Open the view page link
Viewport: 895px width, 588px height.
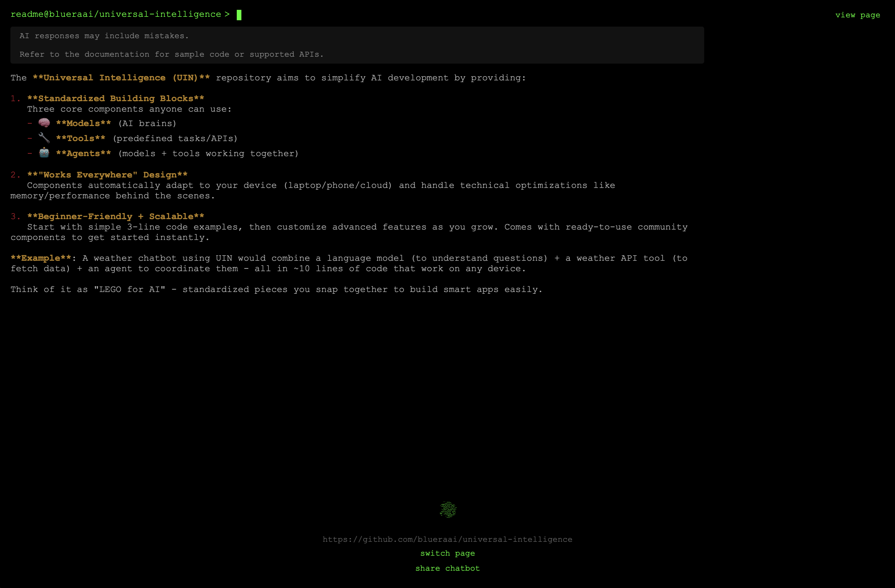click(x=857, y=15)
